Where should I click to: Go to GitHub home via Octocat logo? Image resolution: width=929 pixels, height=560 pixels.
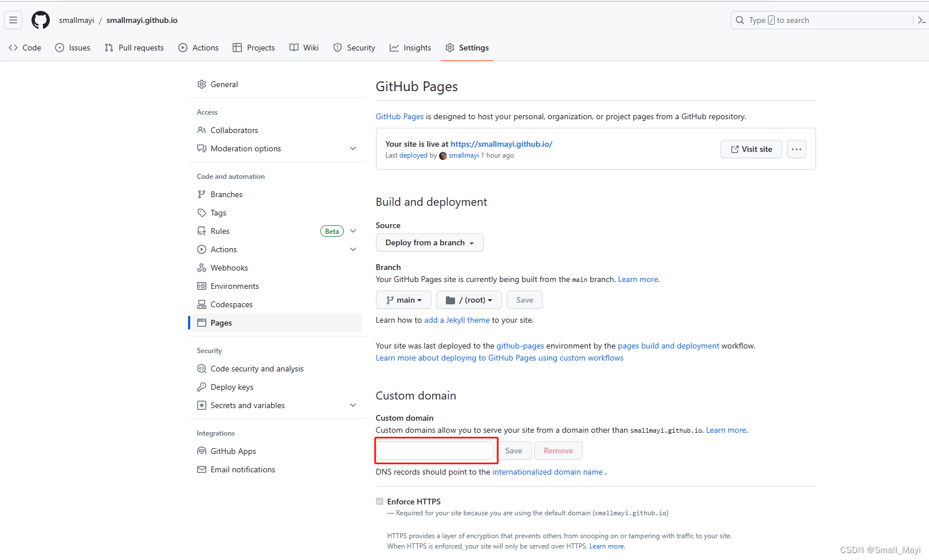click(x=41, y=20)
